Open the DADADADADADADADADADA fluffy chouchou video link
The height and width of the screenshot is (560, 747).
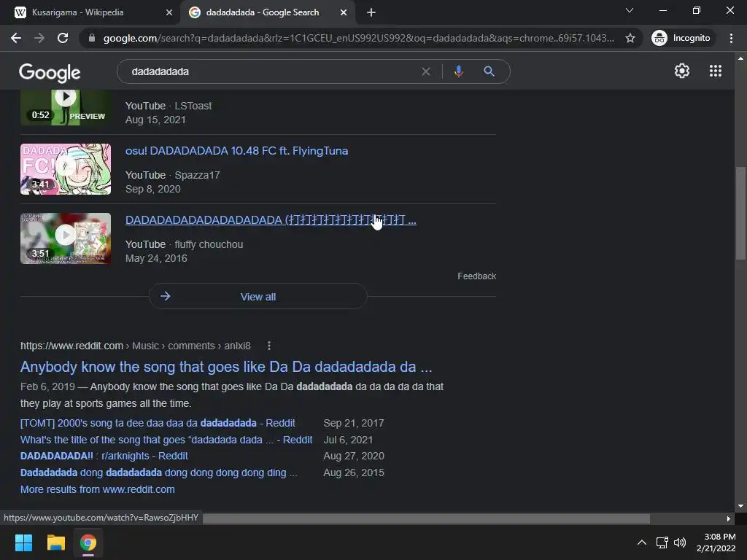(x=270, y=220)
